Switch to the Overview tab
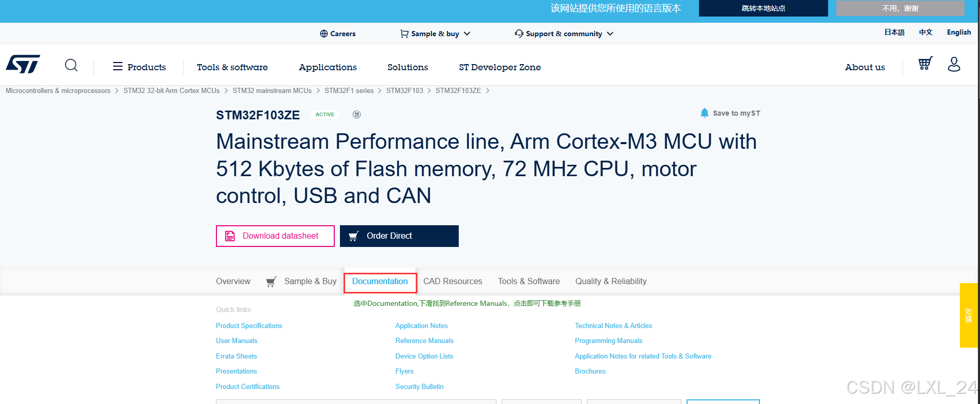 coord(233,282)
